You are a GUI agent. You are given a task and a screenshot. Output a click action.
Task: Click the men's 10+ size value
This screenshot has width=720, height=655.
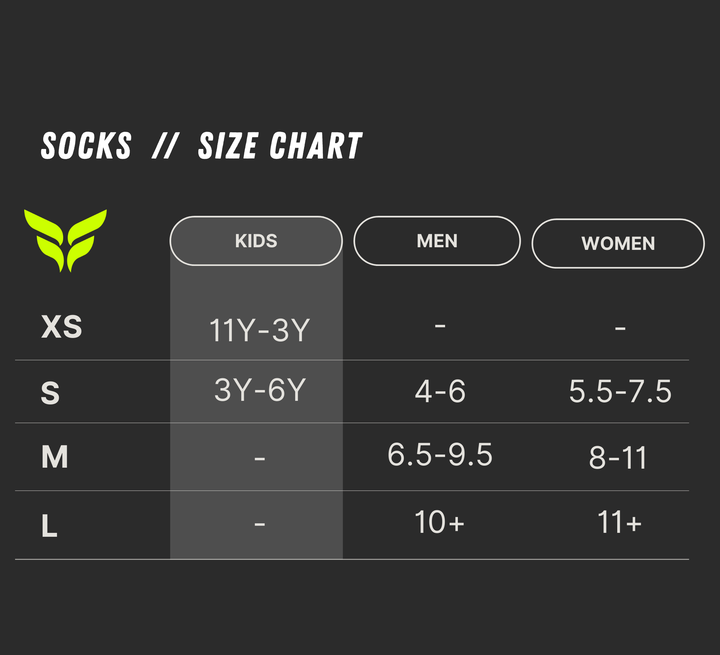tap(440, 522)
